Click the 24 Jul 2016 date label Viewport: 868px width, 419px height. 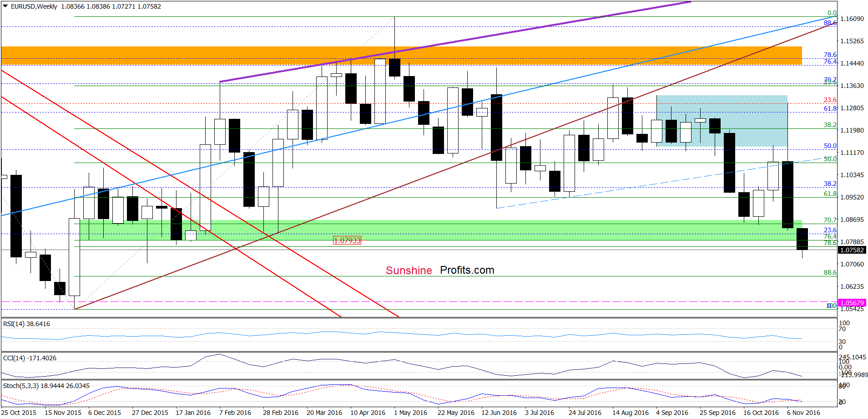(585, 413)
